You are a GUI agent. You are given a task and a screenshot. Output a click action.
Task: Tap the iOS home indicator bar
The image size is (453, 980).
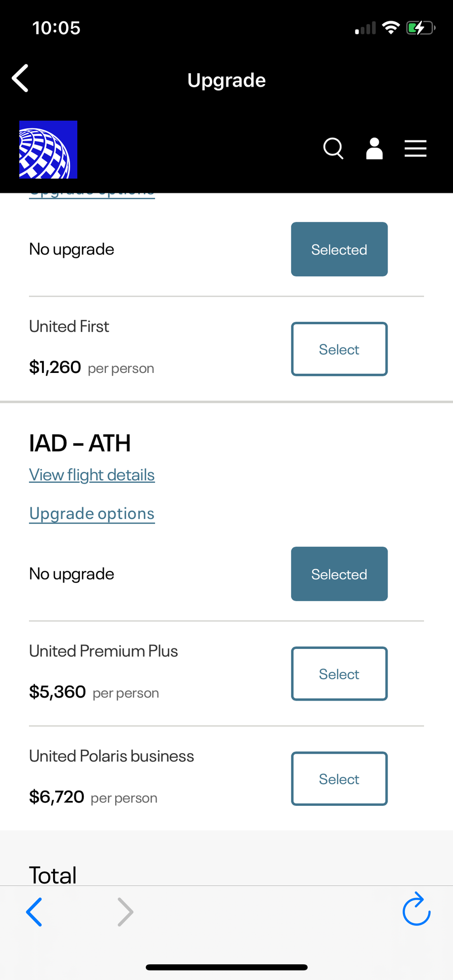click(226, 967)
